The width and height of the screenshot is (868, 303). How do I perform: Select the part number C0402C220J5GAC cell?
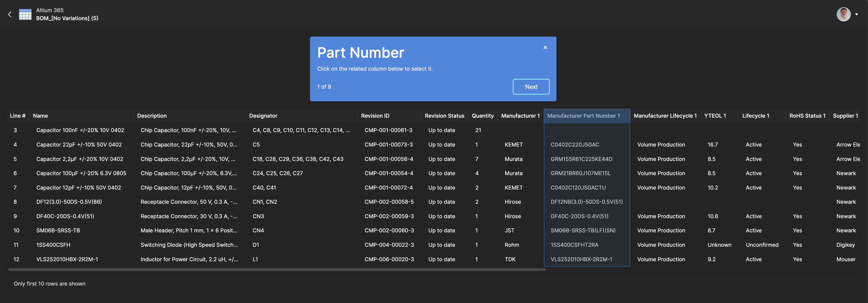[575, 145]
